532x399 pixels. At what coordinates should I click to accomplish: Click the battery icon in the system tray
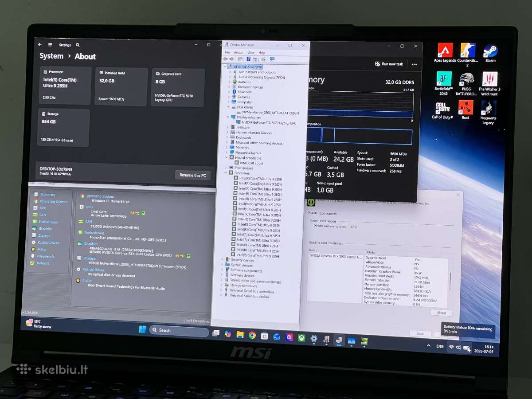coord(467,348)
